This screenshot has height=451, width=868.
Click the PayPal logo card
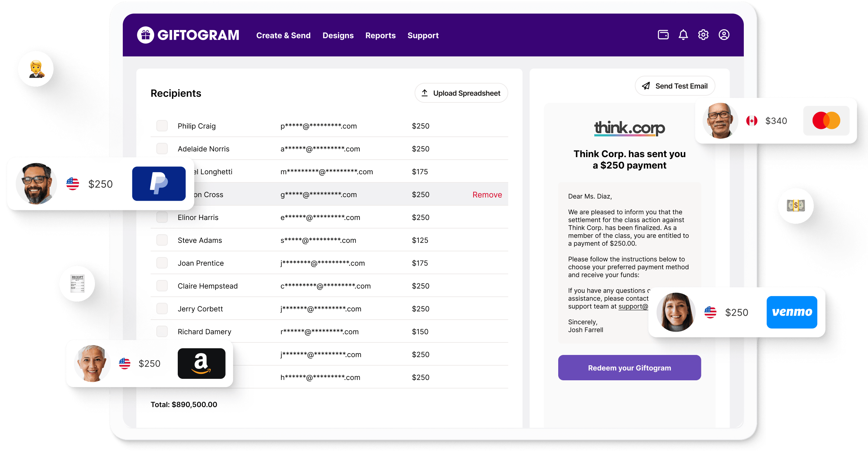point(159,184)
